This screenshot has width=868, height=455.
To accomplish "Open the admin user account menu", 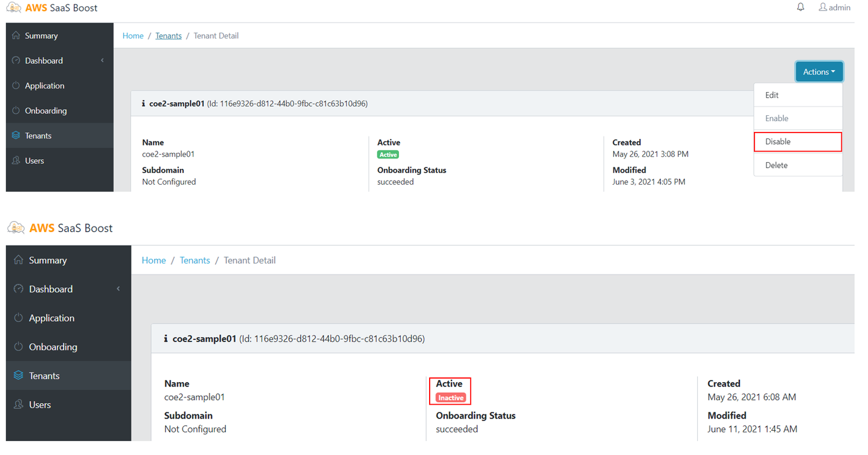I will coord(834,8).
